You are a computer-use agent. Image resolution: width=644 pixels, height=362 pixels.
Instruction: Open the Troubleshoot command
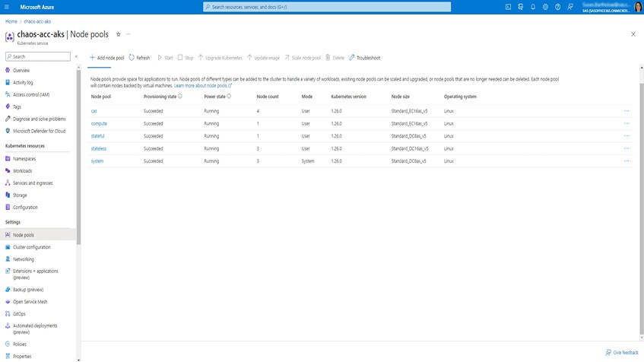(x=365, y=58)
